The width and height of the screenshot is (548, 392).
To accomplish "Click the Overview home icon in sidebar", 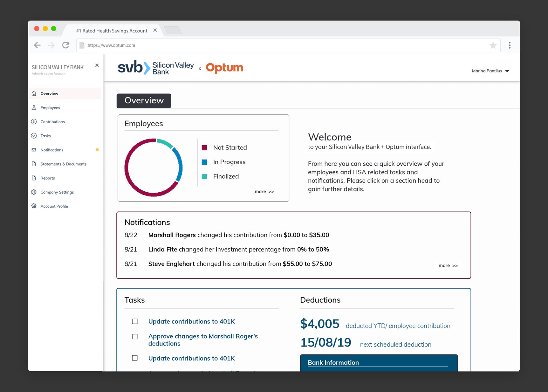I will pos(34,94).
